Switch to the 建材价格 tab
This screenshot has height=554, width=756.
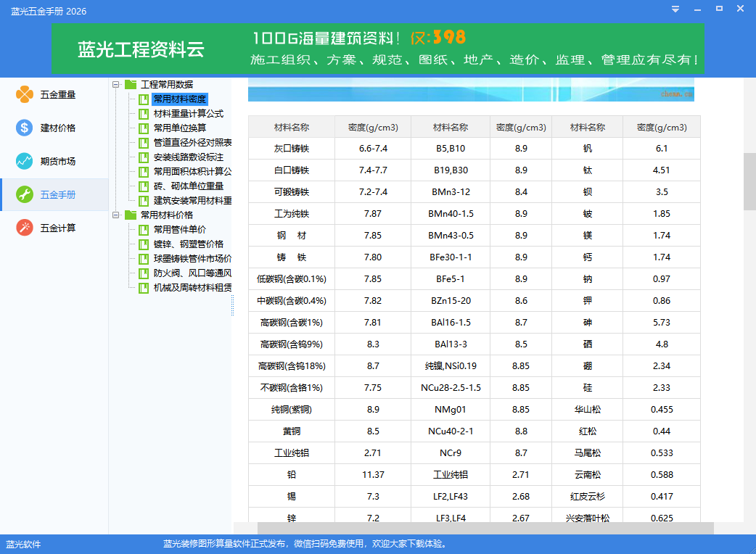(57, 128)
